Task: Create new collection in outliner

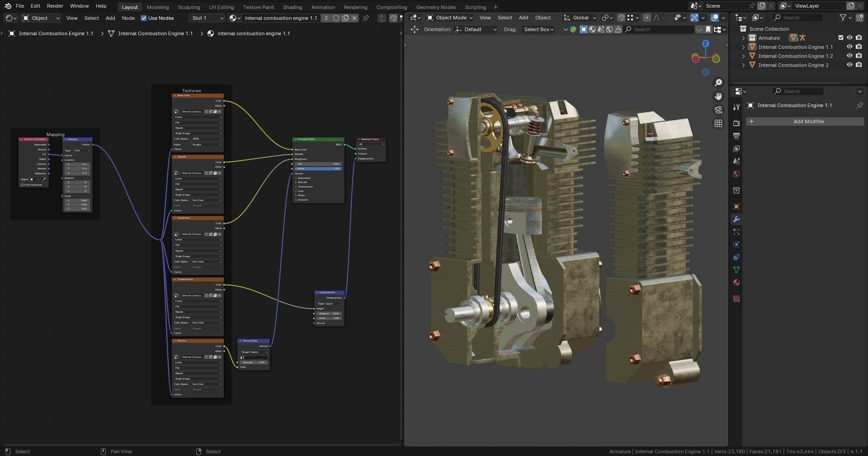Action: [x=859, y=18]
